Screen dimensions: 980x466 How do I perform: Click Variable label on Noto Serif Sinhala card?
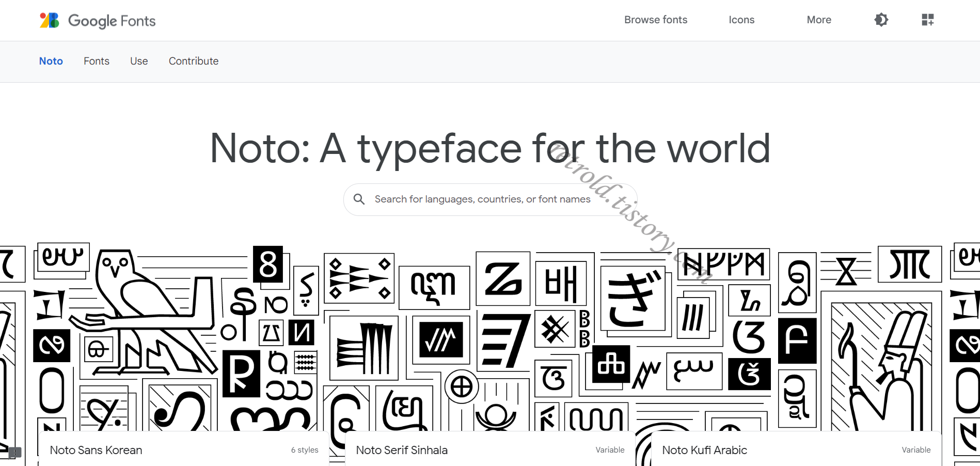coord(610,450)
